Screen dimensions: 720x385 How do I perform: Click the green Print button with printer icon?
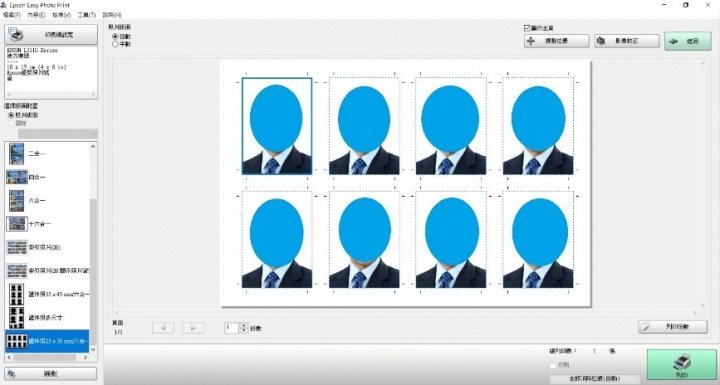[682, 364]
